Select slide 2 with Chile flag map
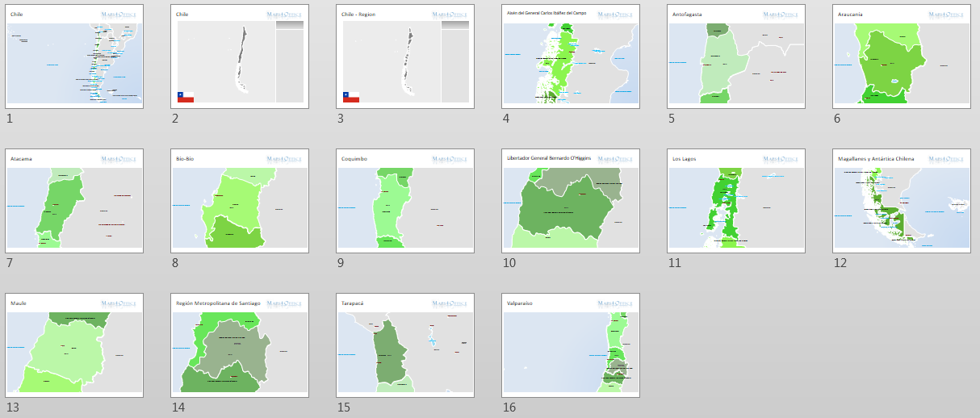Image resolution: width=980 pixels, height=418 pixels. (x=240, y=56)
